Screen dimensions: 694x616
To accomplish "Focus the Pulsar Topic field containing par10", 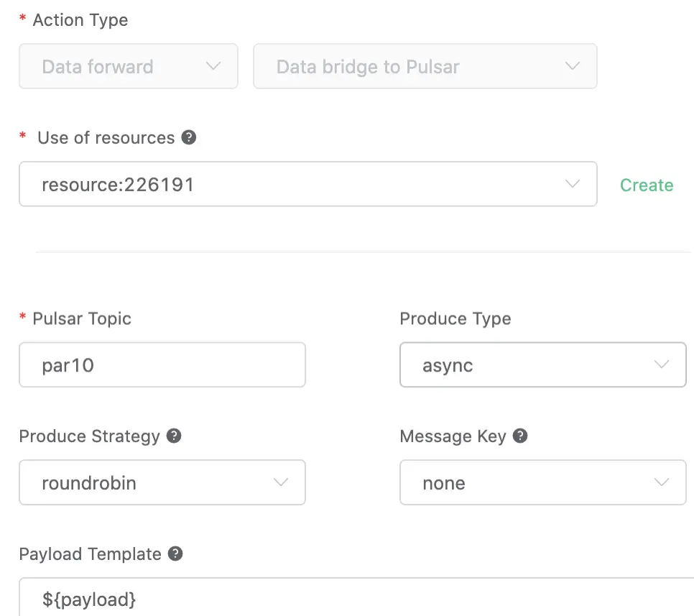I will (x=162, y=365).
